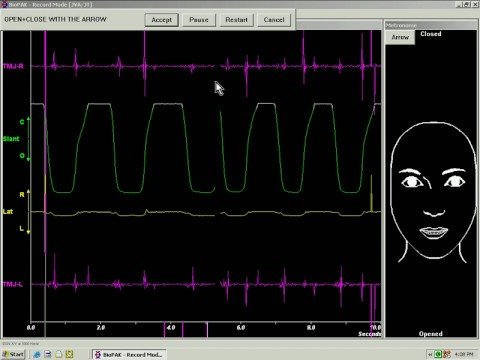480x360 pixels.
Task: Click the face diagram in Metronome panel
Action: pos(433,192)
